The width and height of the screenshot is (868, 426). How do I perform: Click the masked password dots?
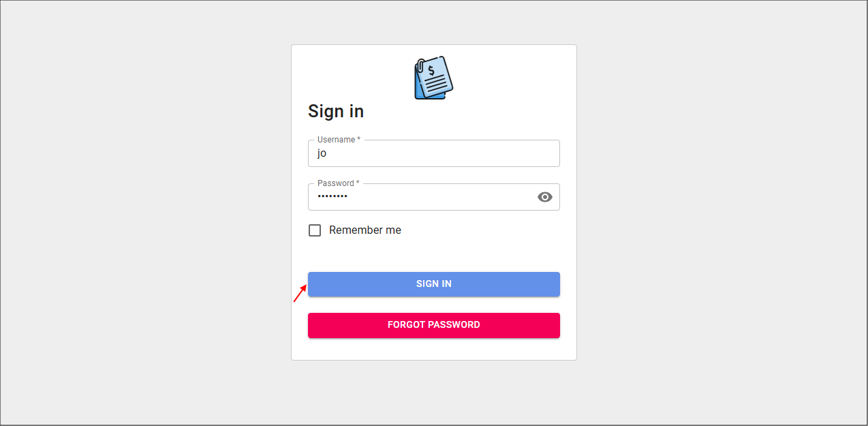pyautogui.click(x=332, y=197)
